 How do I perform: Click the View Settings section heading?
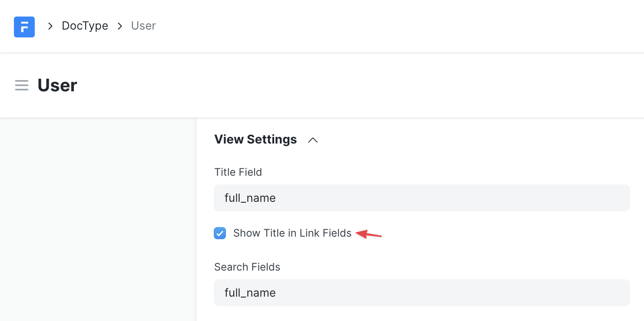256,140
